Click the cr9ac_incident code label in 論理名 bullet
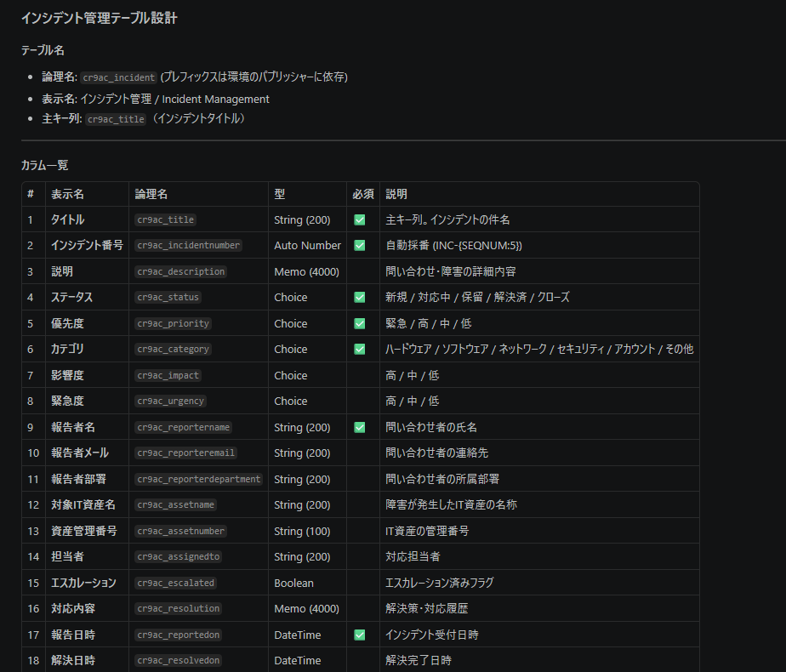Viewport: 786px width, 672px height. click(119, 77)
